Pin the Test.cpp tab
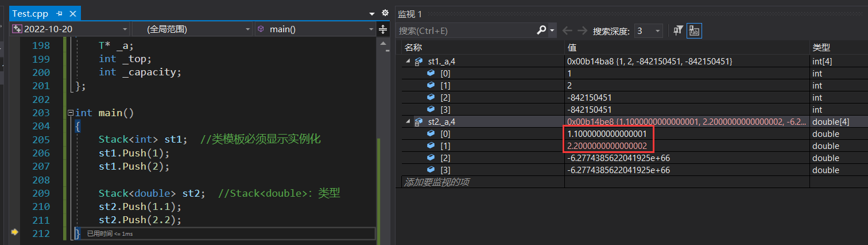Screen dimensions: 868x245 pos(60,13)
